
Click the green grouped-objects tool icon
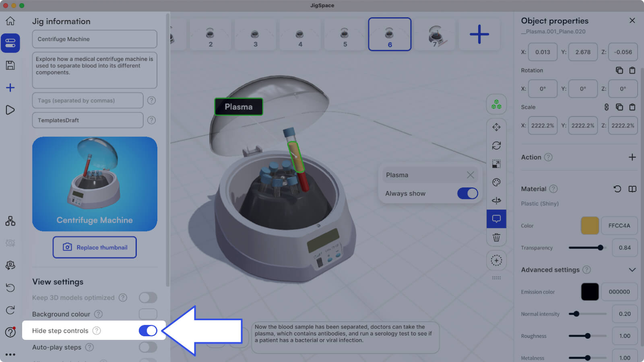tap(496, 105)
